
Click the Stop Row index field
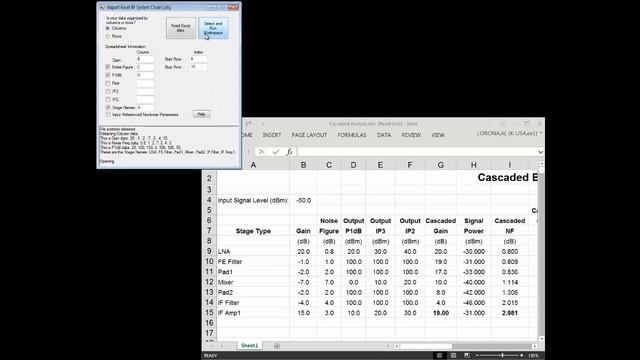point(198,67)
